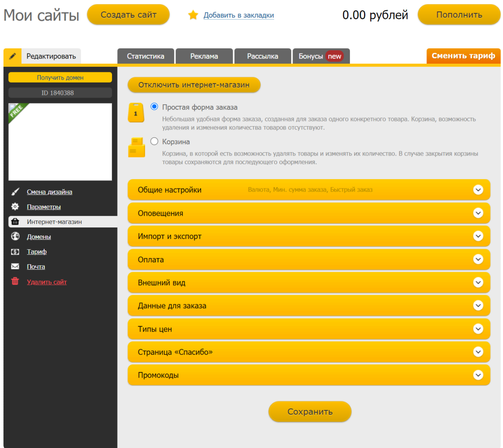Viewport: 503px width, 448px height.
Task: Click the Корзина option label
Action: click(176, 142)
